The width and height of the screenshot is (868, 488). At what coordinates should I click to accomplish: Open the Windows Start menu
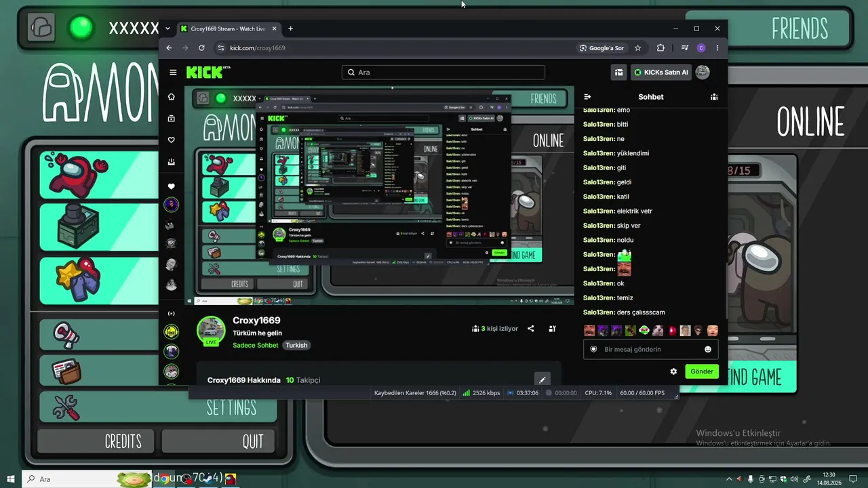point(11,479)
